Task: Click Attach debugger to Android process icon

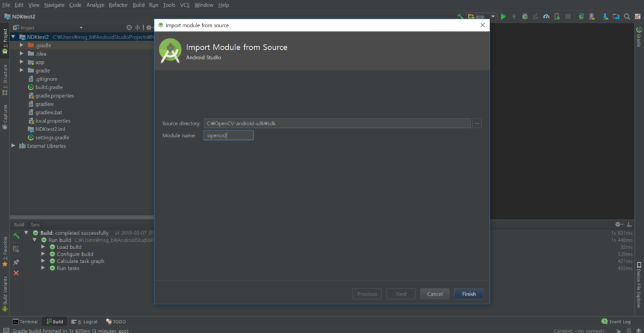Action: 557,17
